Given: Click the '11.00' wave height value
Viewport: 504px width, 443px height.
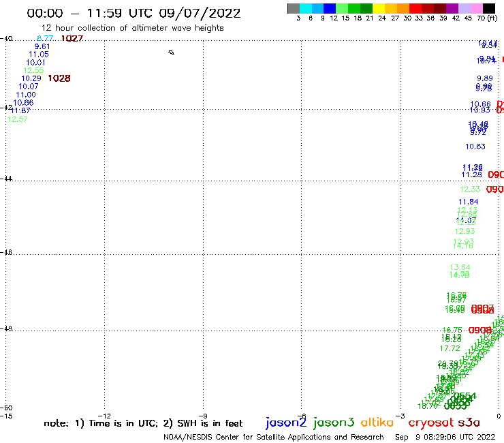Looking at the screenshot, I should tap(26, 95).
